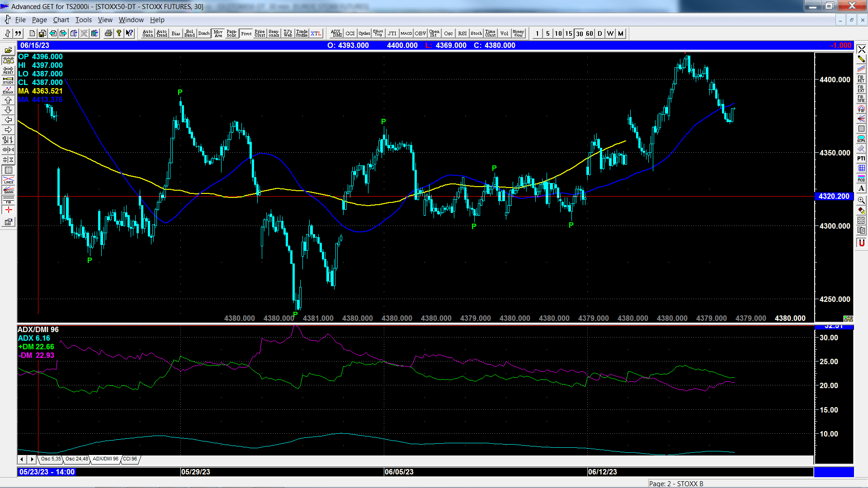
Task: Click the Auto Trend button
Action: click(162, 33)
